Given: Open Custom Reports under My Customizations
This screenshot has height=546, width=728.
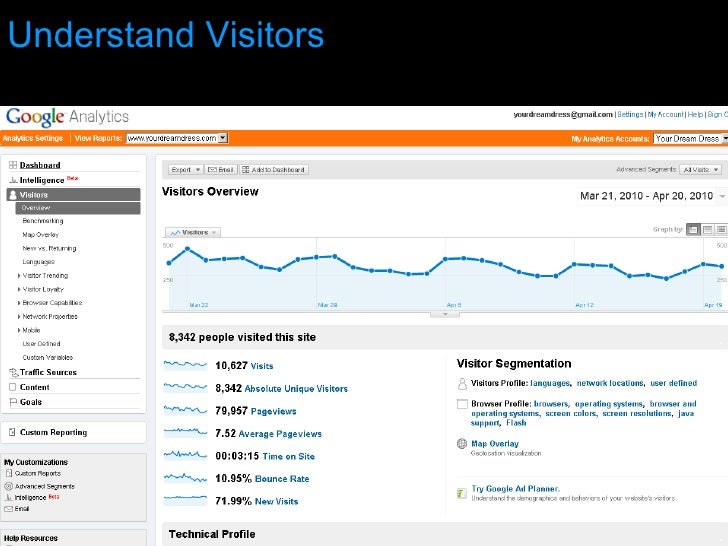Looking at the screenshot, I should [38, 474].
